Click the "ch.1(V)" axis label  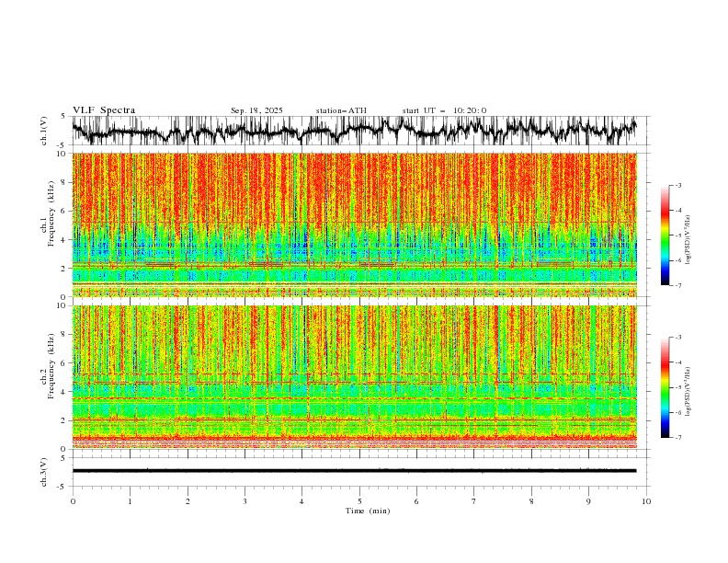44,131
